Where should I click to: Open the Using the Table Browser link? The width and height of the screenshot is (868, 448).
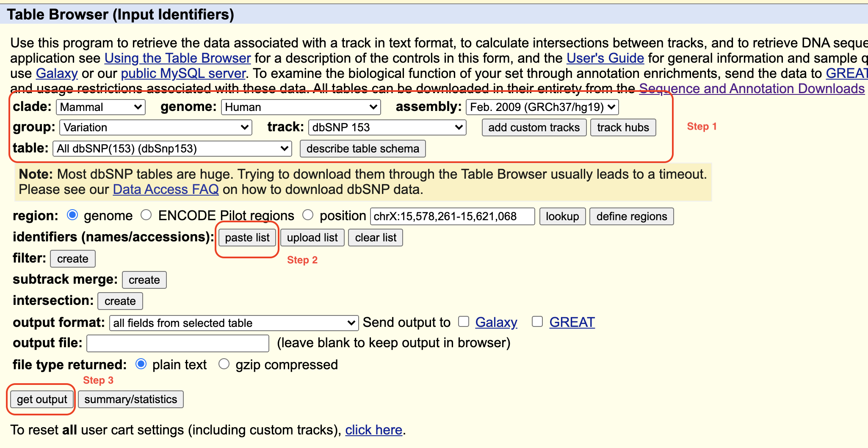(177, 58)
